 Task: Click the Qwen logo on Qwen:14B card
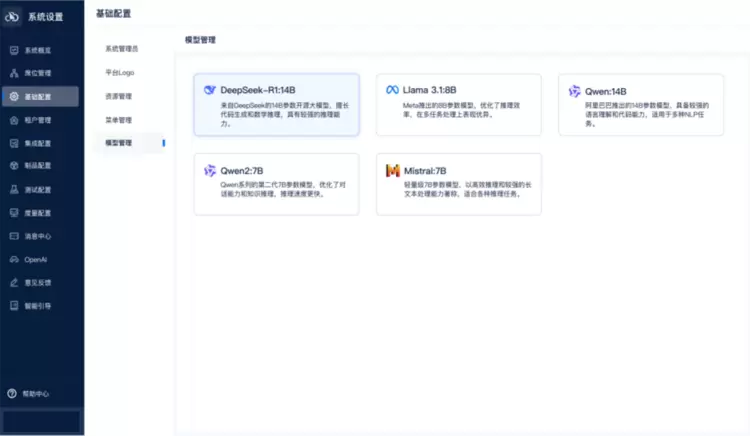[574, 91]
